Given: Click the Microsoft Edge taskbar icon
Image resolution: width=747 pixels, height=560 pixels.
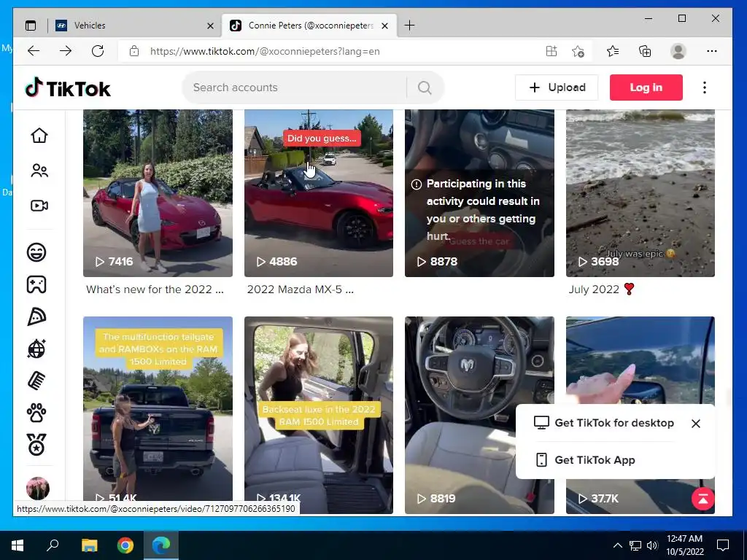Looking at the screenshot, I should click(161, 545).
